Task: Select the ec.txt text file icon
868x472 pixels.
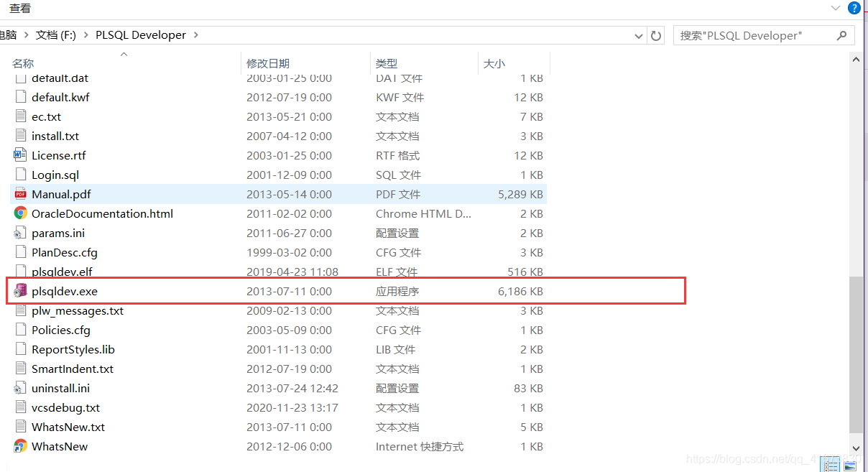Action: (x=20, y=116)
